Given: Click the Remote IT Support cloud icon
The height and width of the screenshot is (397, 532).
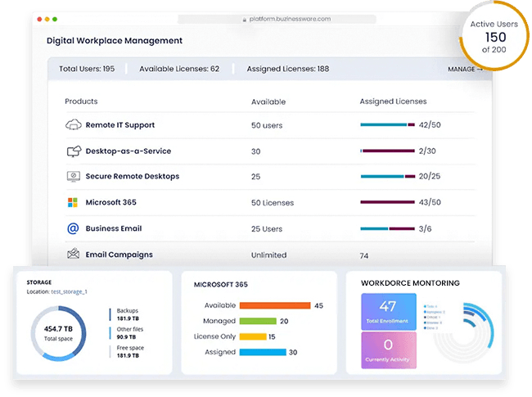Looking at the screenshot, I should point(73,125).
